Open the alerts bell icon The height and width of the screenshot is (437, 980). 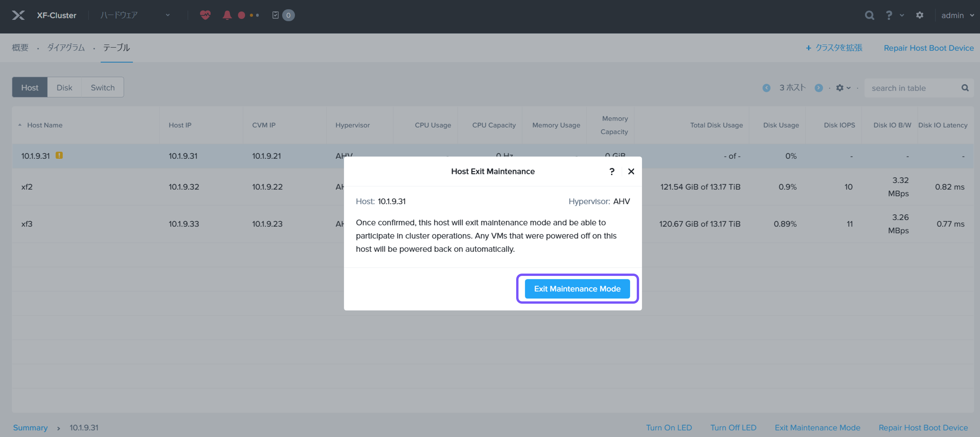click(227, 15)
